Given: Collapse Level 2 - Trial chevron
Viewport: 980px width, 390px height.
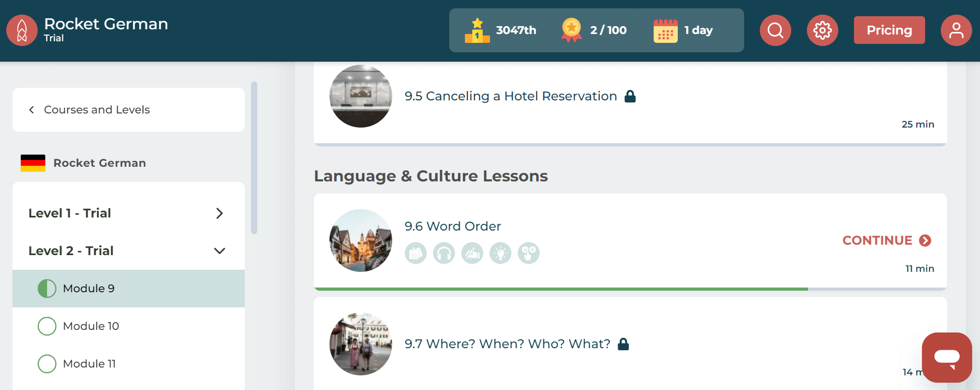Looking at the screenshot, I should [x=220, y=251].
